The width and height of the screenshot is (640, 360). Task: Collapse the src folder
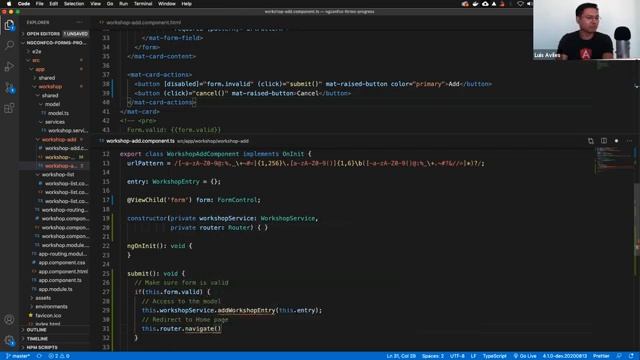(x=36, y=60)
